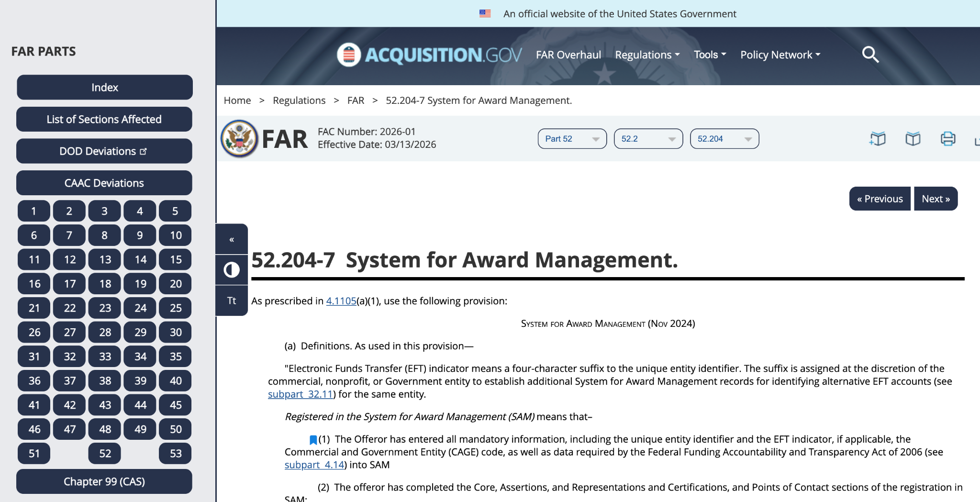
Task: Click bookmark marker beside paragraph (1)
Action: pyautogui.click(x=313, y=440)
